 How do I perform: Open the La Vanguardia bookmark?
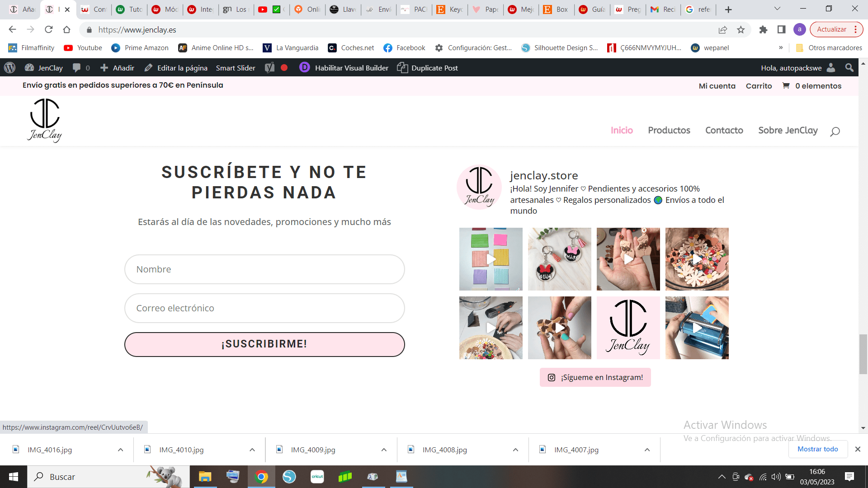[291, 48]
